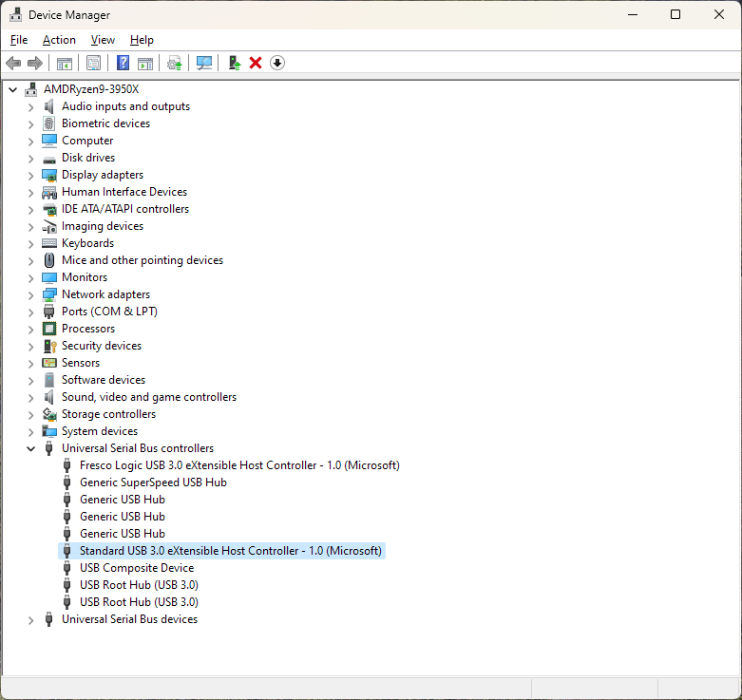Click the red X Uninstall device icon
742x700 pixels.
coord(256,63)
